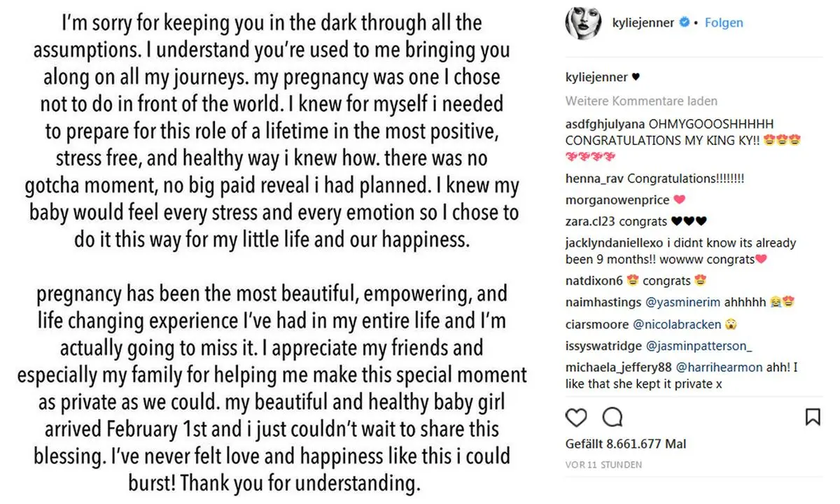Open comments via the speech bubble icon
The height and width of the screenshot is (504, 840).
[612, 417]
